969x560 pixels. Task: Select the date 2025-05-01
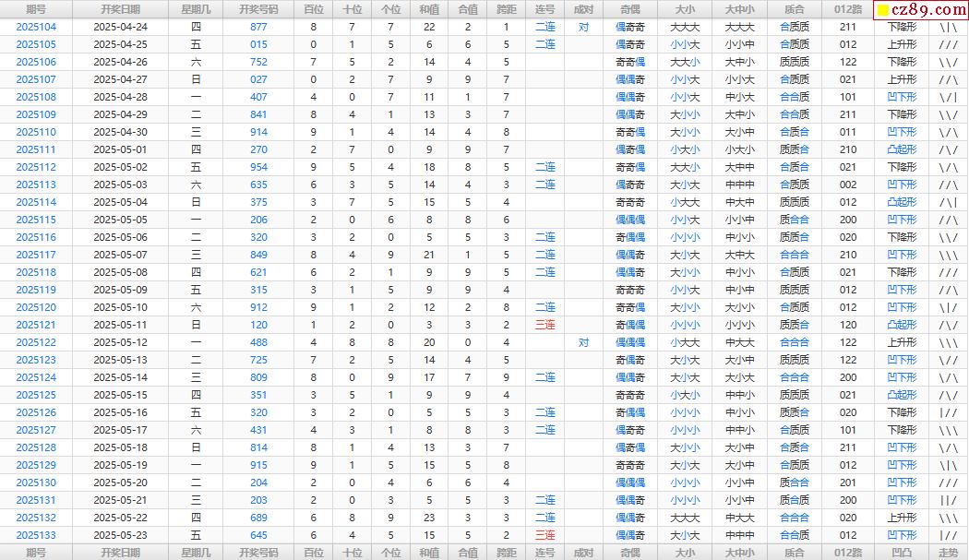[121, 149]
